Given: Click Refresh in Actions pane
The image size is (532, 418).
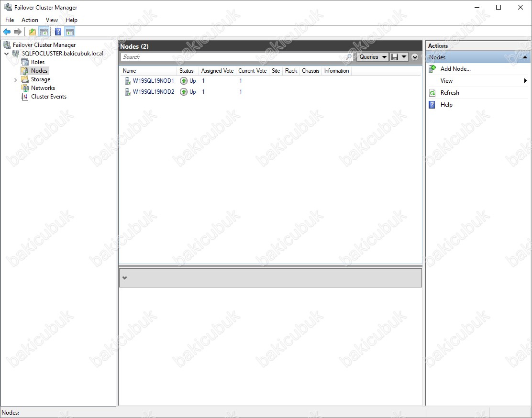Looking at the screenshot, I should click(x=450, y=93).
